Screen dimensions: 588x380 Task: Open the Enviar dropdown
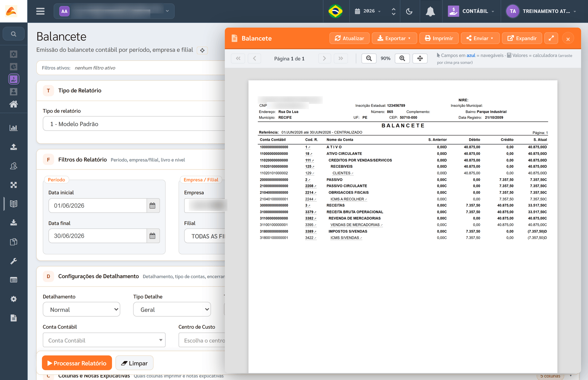click(480, 38)
